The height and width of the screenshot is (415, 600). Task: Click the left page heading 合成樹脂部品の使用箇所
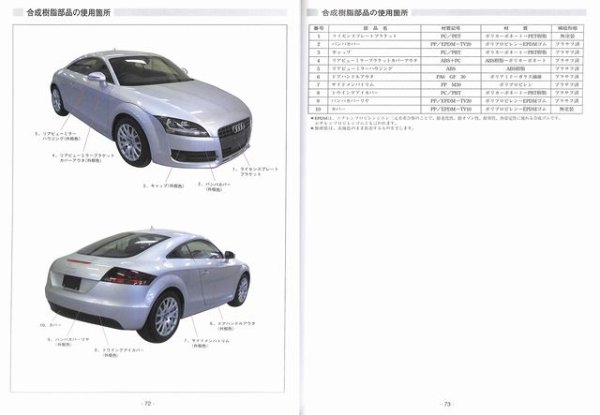pyautogui.click(x=68, y=13)
